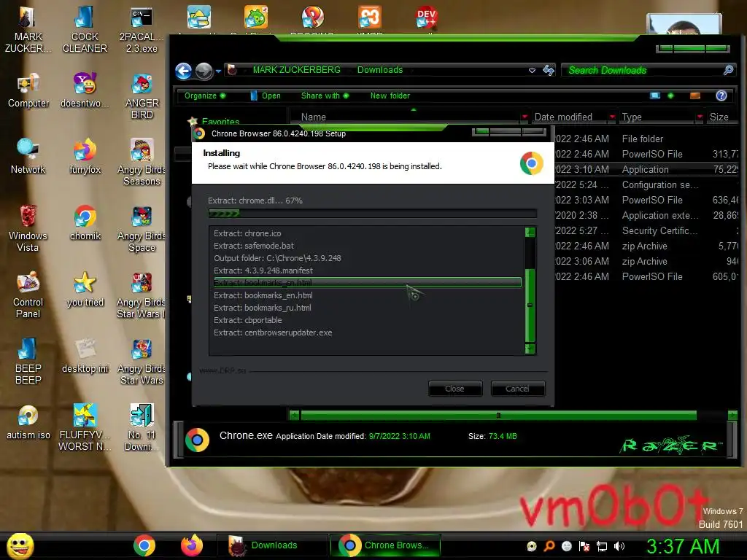
Task: Select the 'Extract: safemode.bat' log line
Action: coord(253,246)
